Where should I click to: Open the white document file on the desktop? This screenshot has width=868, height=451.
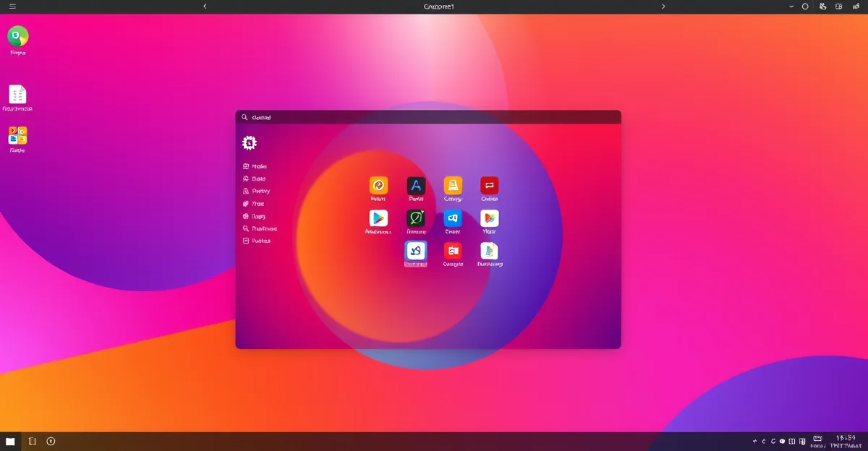point(17,95)
